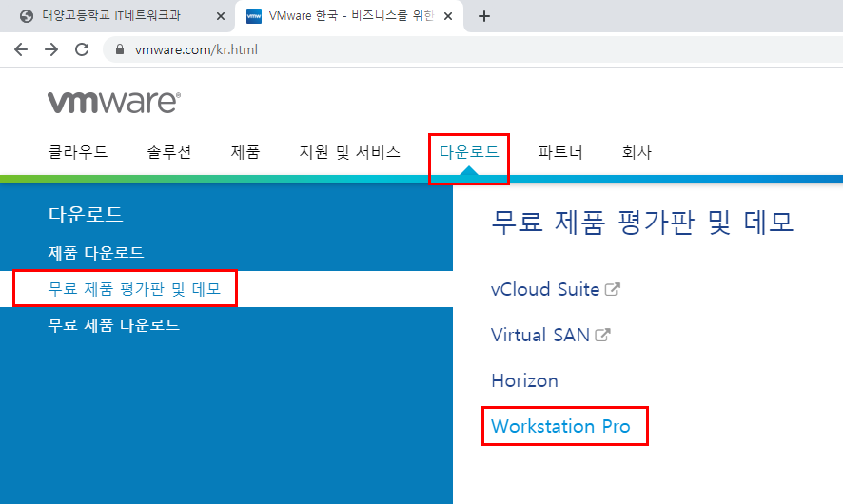Close the 대양고등학교 IT네트워크과 tab
The width and height of the screenshot is (843, 504).
(x=221, y=16)
